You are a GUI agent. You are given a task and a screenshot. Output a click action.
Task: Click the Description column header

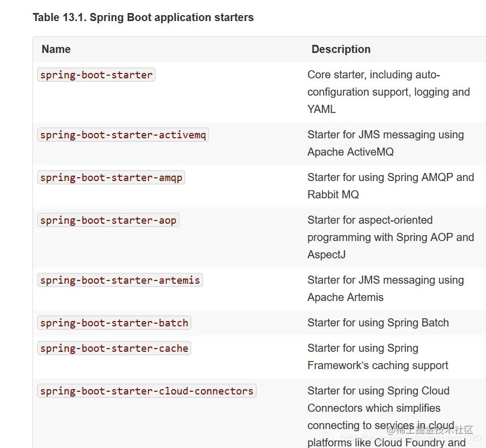click(x=341, y=49)
